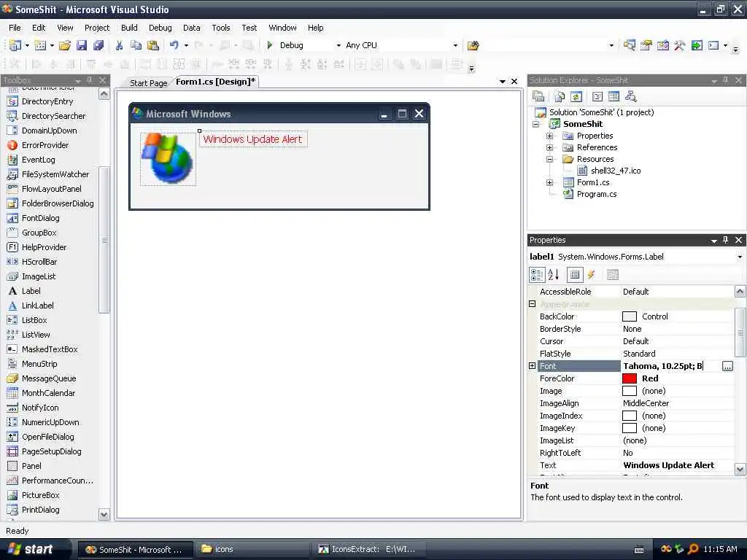This screenshot has width=747, height=560.
Task: Open the label1 object selector dropdown
Action: point(740,257)
